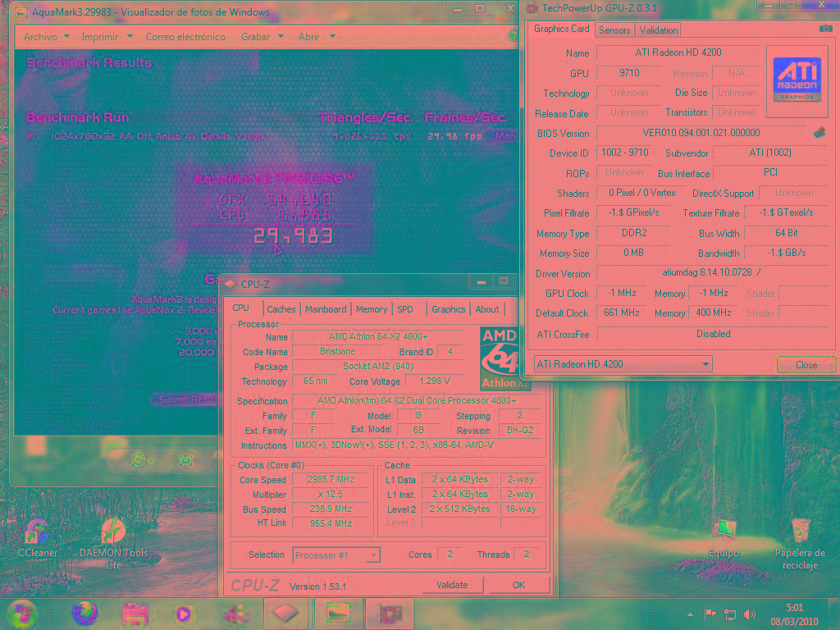Open Windows Explorer from the taskbar
The width and height of the screenshot is (840, 630).
tap(135, 614)
